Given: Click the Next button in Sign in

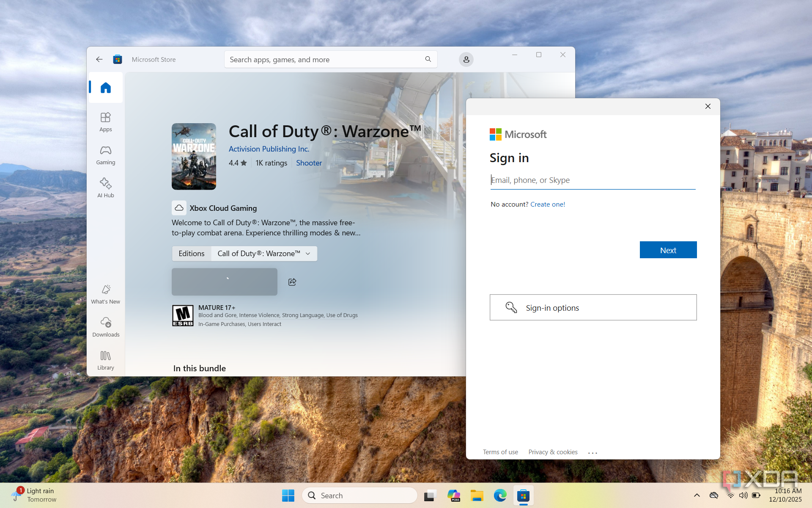Looking at the screenshot, I should tap(668, 250).
